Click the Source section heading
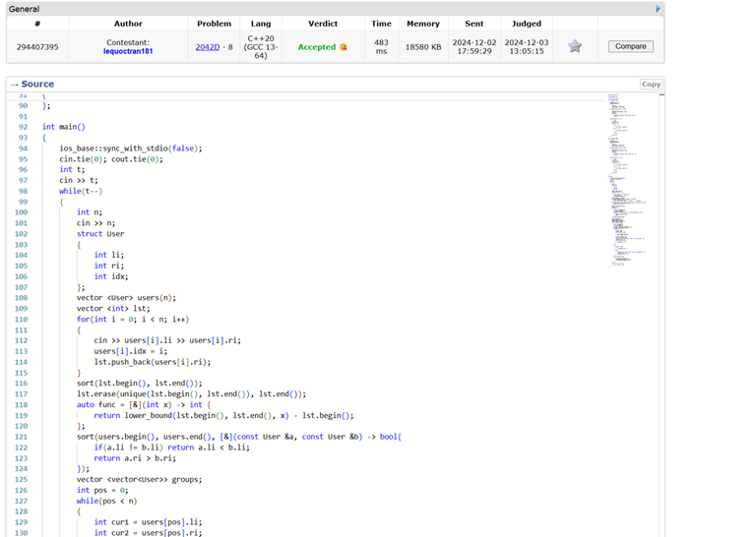 click(x=37, y=85)
